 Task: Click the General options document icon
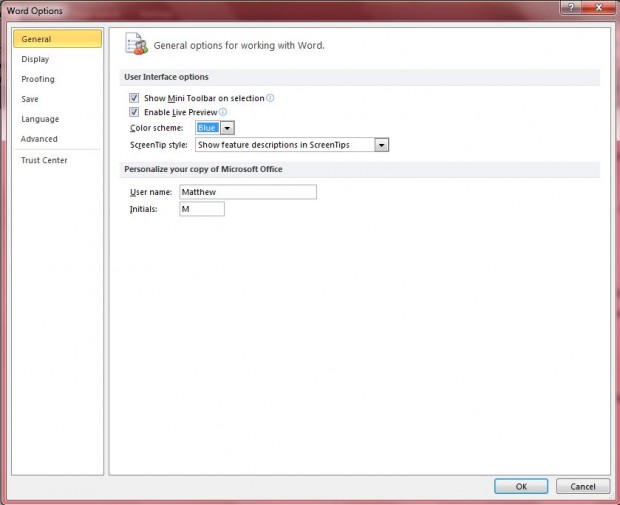pyautogui.click(x=136, y=44)
